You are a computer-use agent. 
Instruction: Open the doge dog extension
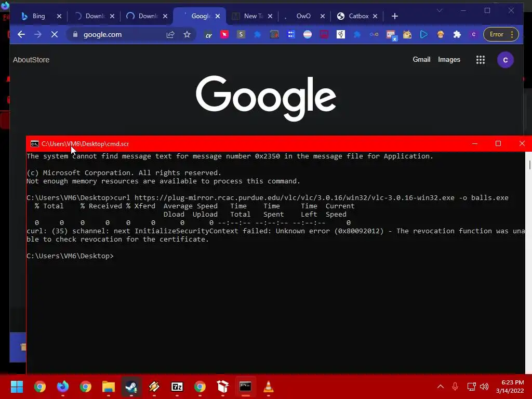coord(407,34)
